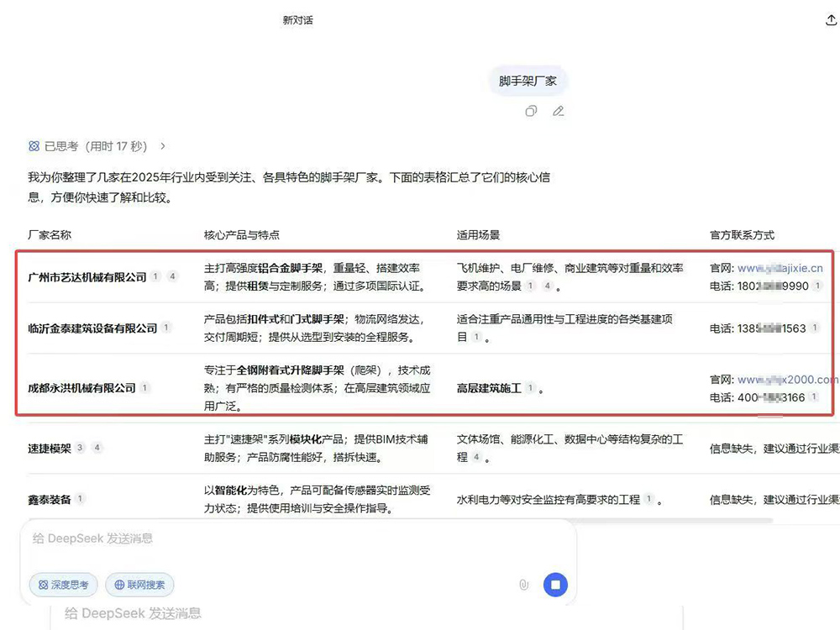Open citation 1 next to 广州市艺达机械有限公司

pyautogui.click(x=155, y=276)
